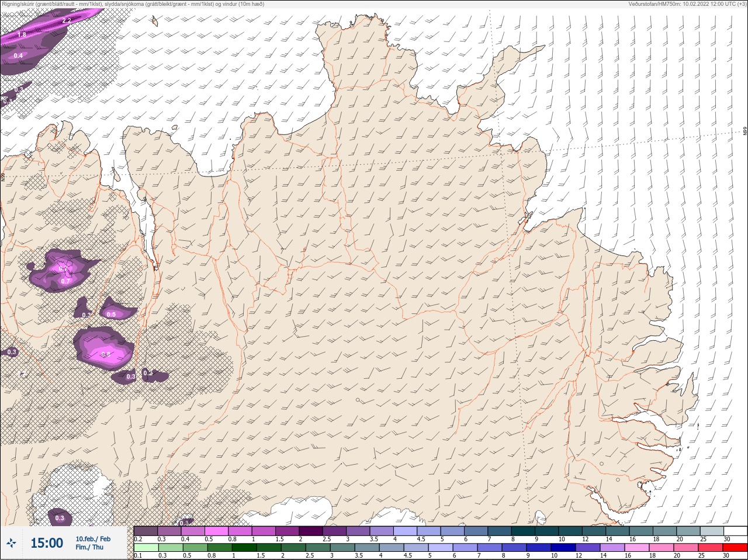Screen dimensions: 748x560
Task: Click the darkest purple swatch labeled 2 in upper legend
Action: (x=311, y=531)
